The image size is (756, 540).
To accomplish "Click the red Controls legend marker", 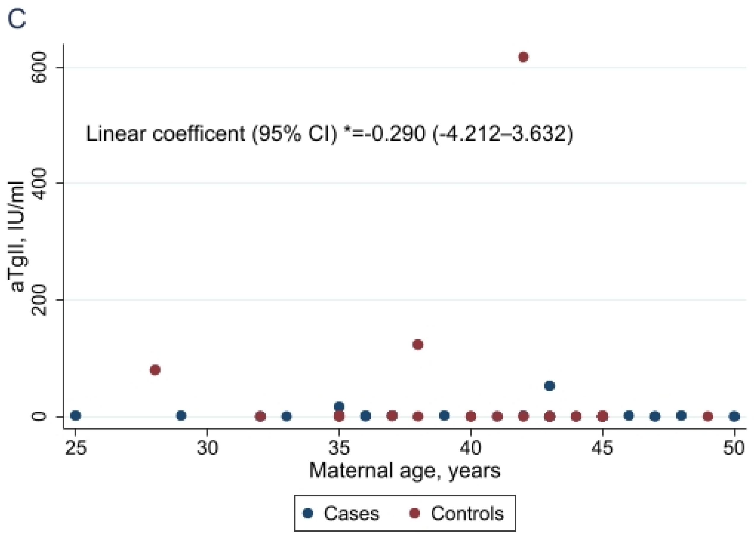I will coord(414,513).
